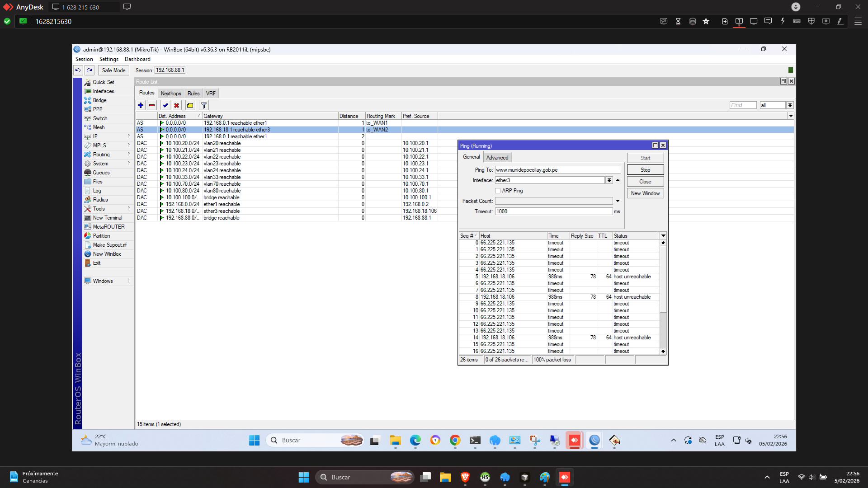This screenshot has width=868, height=488.
Task: Click the Ping To address field
Action: 557,170
